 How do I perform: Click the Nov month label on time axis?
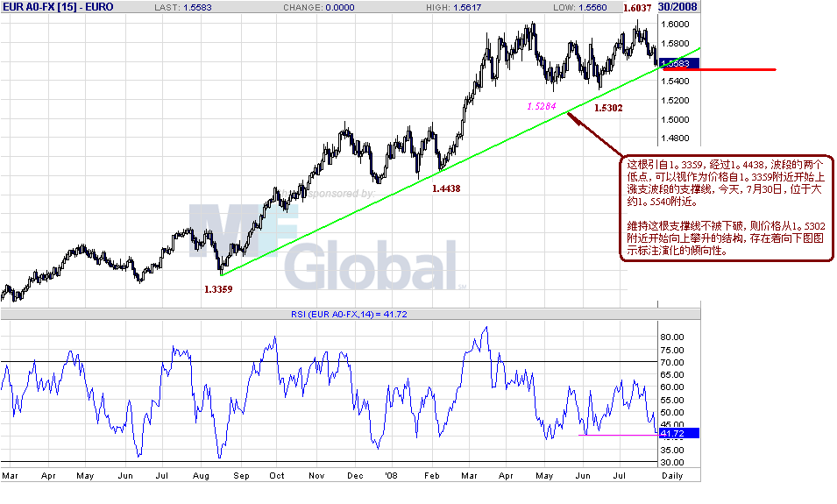click(316, 476)
